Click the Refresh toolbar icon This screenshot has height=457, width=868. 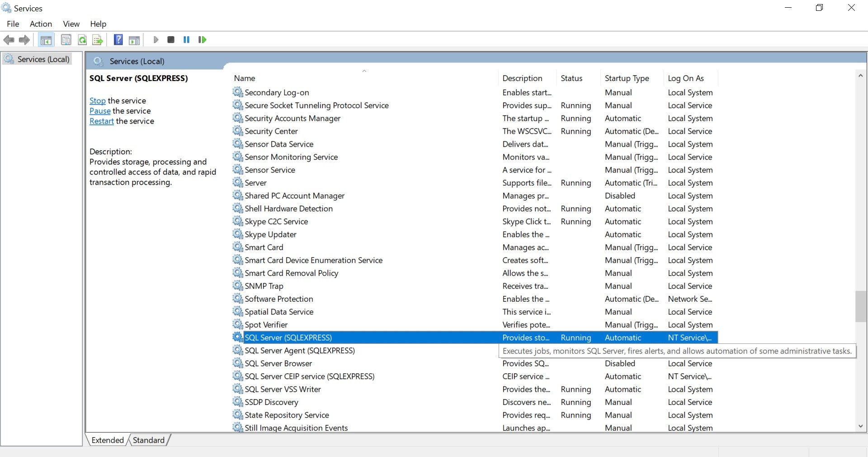[82, 40]
